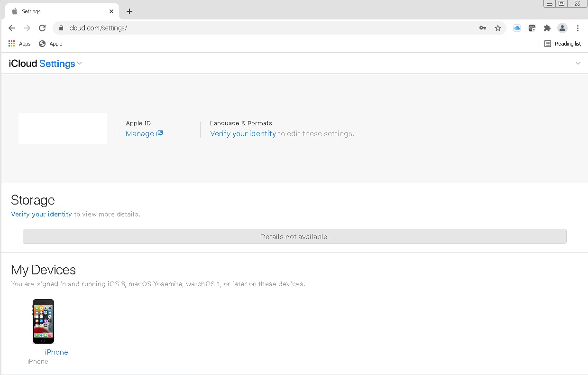Open the Reading list
588x375 pixels.
tap(562, 44)
